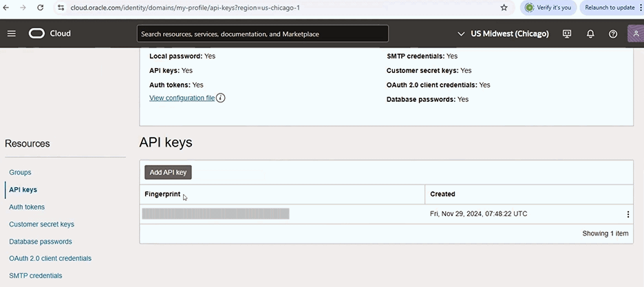644x287 pixels.
Task: Click in the search resources field
Action: pos(262,34)
